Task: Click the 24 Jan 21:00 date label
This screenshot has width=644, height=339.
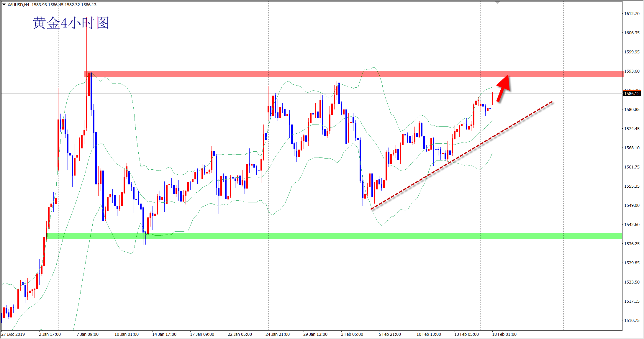Action: [277, 334]
